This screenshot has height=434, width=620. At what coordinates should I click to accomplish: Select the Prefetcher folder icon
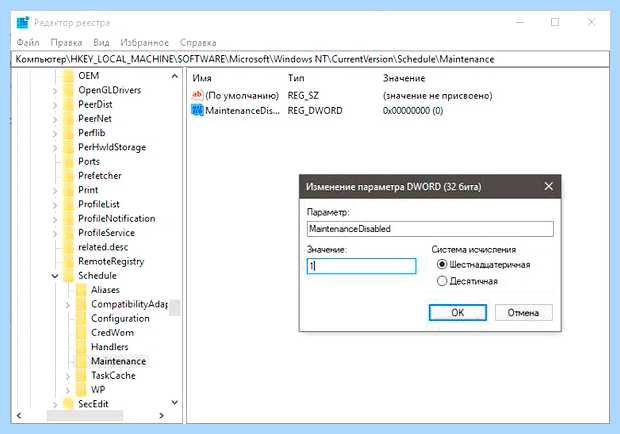click(69, 175)
